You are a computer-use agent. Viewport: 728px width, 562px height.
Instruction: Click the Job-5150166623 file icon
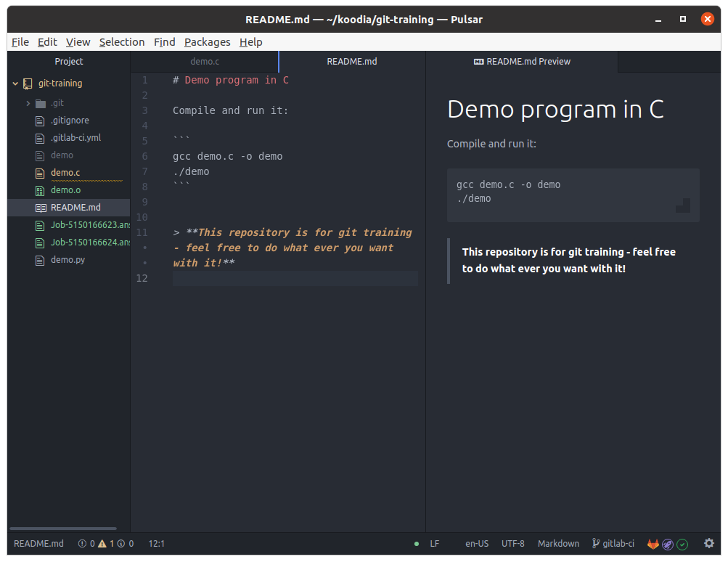(40, 225)
